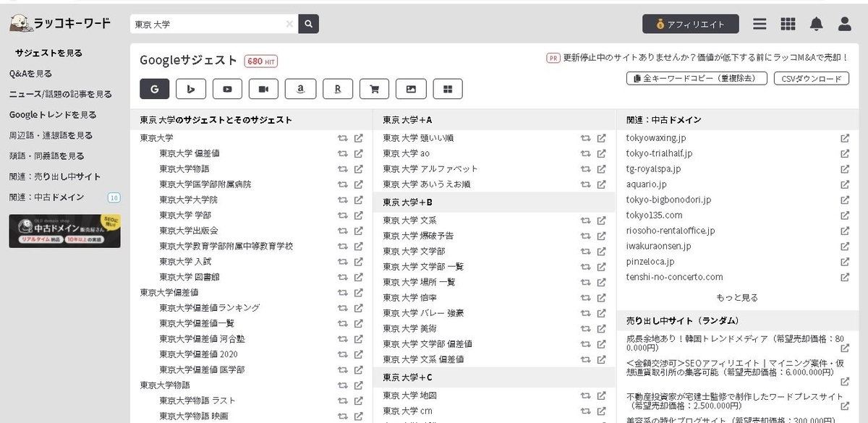Select the Google suggest source tab
The height and width of the screenshot is (423, 868).
(155, 89)
